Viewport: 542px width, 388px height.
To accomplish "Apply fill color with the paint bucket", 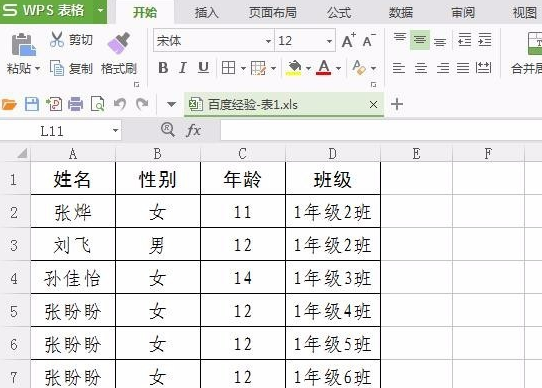I will [x=294, y=68].
